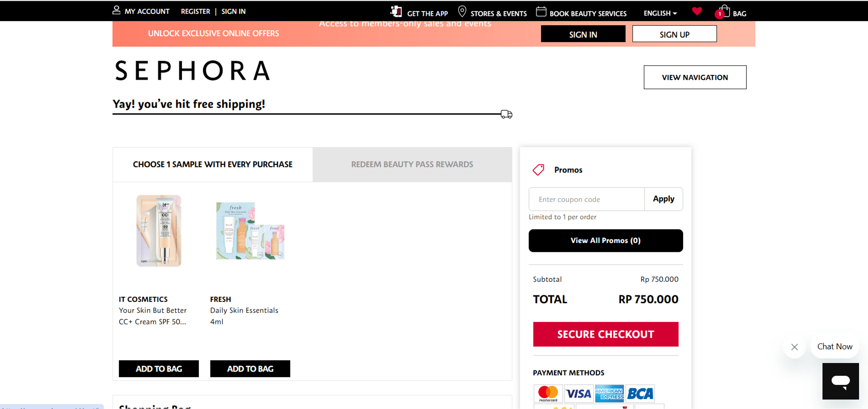868x409 pixels.
Task: Open the Fresh Daily Skin Essentials thumbnail
Action: tap(250, 231)
